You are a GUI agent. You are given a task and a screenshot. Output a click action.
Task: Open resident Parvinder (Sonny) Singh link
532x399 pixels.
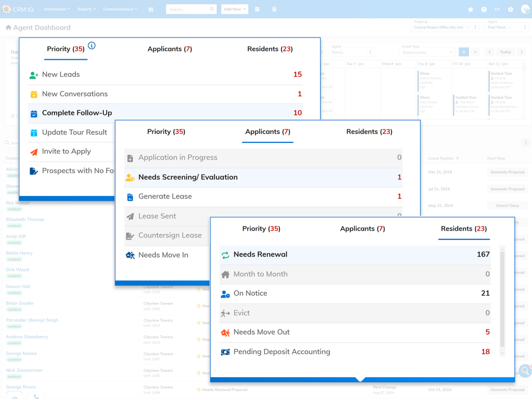tap(32, 320)
